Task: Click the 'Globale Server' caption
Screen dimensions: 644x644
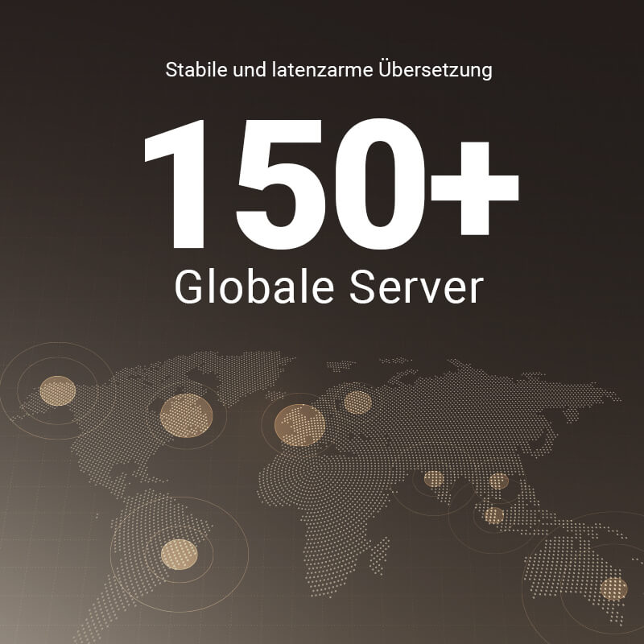Action: [x=329, y=287]
